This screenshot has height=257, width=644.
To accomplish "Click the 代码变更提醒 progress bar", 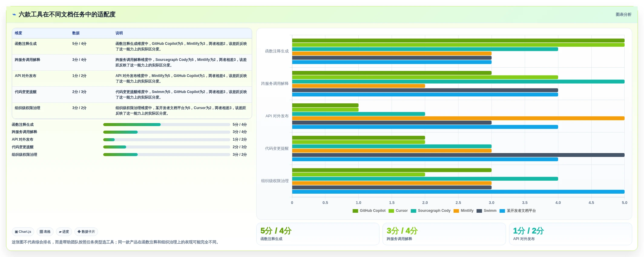I will (x=167, y=147).
